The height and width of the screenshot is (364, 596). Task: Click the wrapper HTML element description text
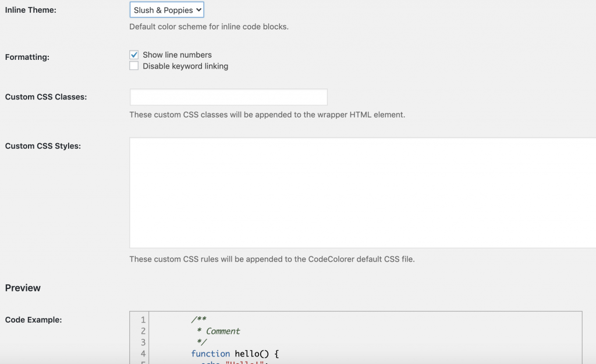tap(267, 115)
